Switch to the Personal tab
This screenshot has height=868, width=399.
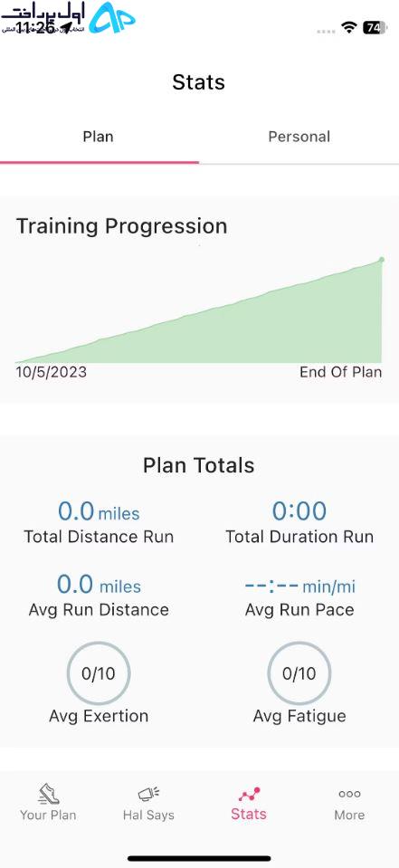(x=299, y=137)
